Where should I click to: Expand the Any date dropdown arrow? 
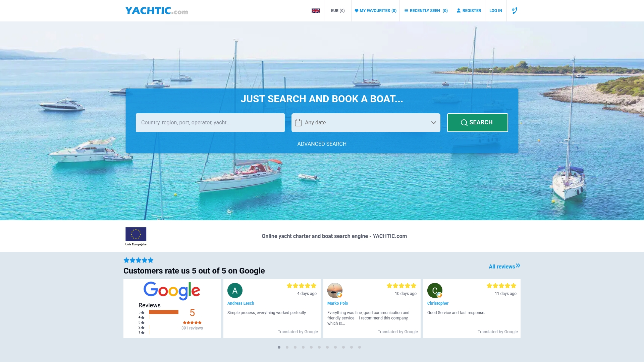(434, 123)
